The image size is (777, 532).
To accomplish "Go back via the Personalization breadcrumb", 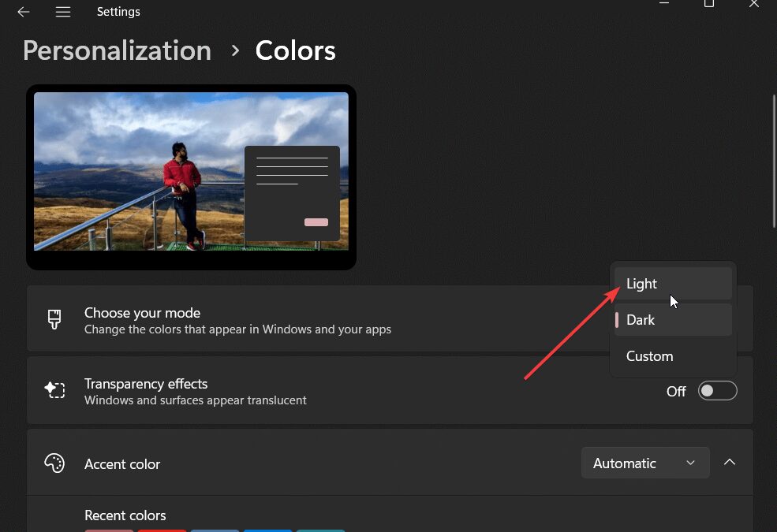I will click(x=117, y=50).
